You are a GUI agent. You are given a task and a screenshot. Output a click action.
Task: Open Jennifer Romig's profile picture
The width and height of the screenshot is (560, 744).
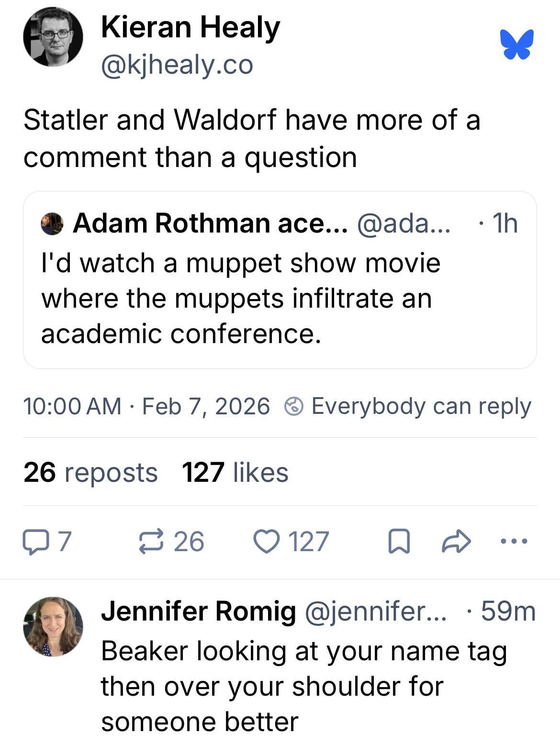tap(53, 626)
